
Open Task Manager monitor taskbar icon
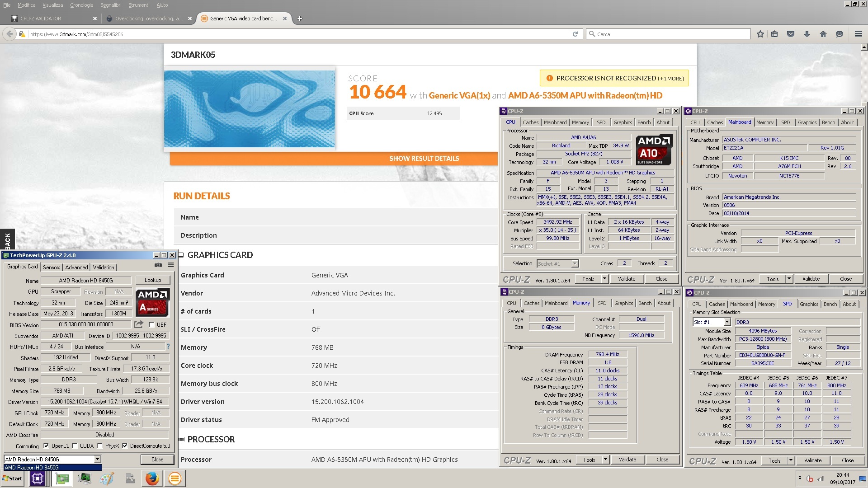[x=85, y=479]
